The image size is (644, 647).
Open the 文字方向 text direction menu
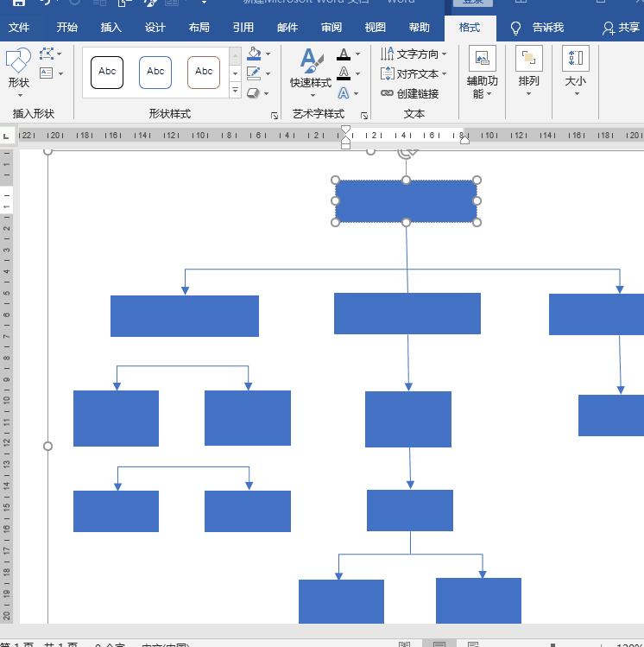pos(414,54)
